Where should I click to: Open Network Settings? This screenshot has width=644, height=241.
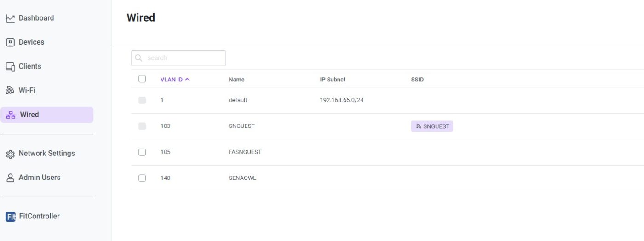coord(47,153)
